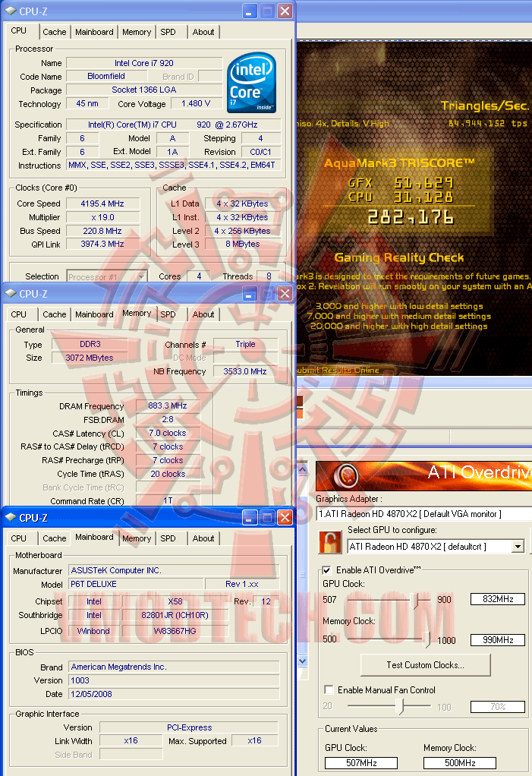Select CPU tab in Memory CPU-Z window

point(19,314)
